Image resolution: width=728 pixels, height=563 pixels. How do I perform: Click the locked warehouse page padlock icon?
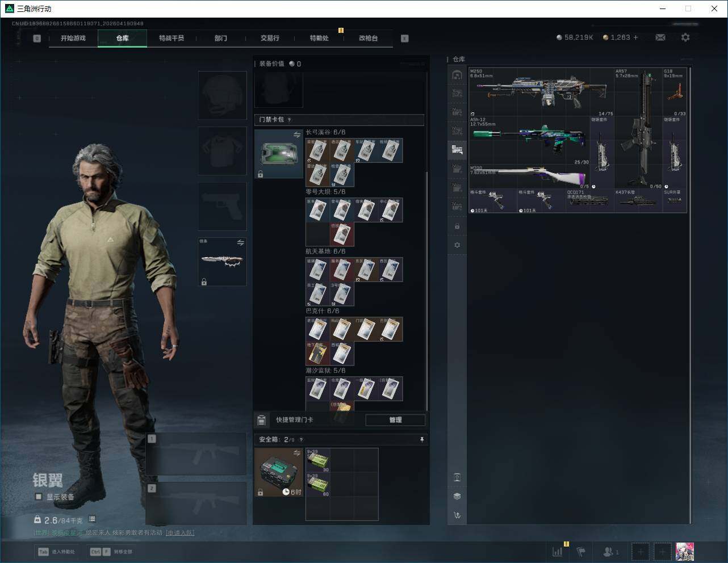pos(457,226)
